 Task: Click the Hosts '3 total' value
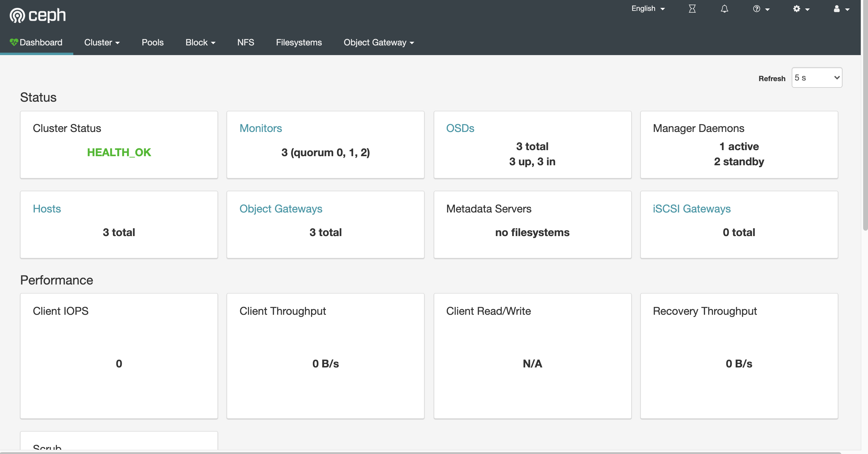tap(119, 232)
